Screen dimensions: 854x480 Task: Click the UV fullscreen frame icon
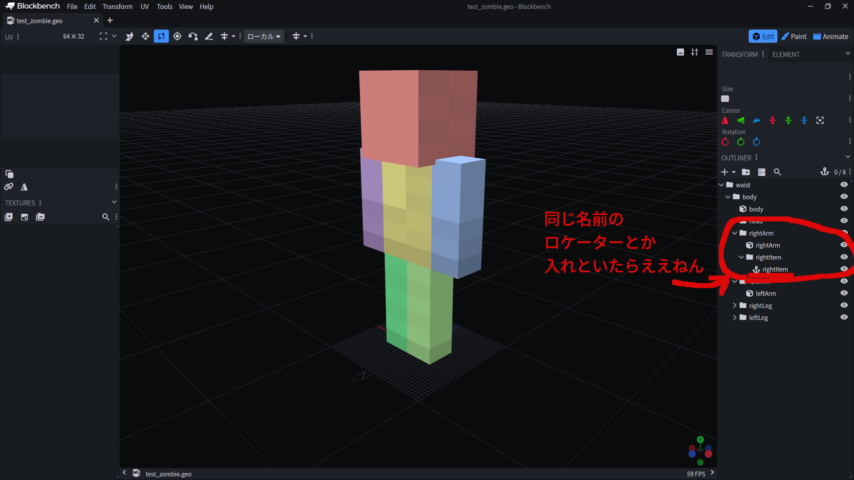(x=103, y=37)
